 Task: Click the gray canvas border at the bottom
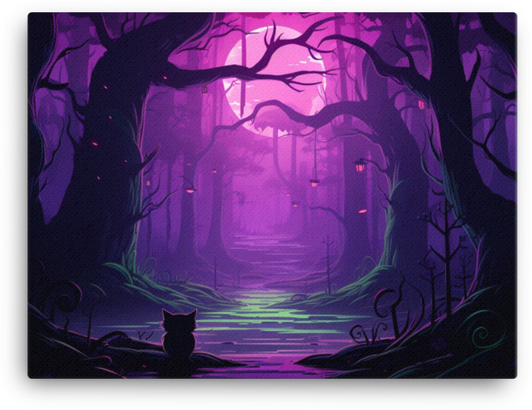[x=266, y=390]
